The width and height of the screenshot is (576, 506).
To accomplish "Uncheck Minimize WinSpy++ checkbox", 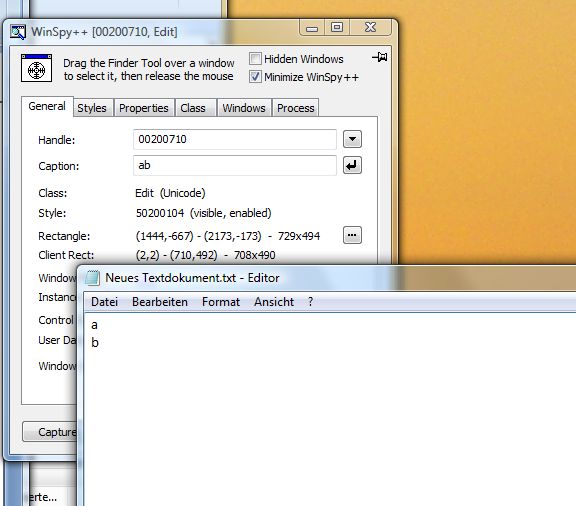I will coord(255,77).
